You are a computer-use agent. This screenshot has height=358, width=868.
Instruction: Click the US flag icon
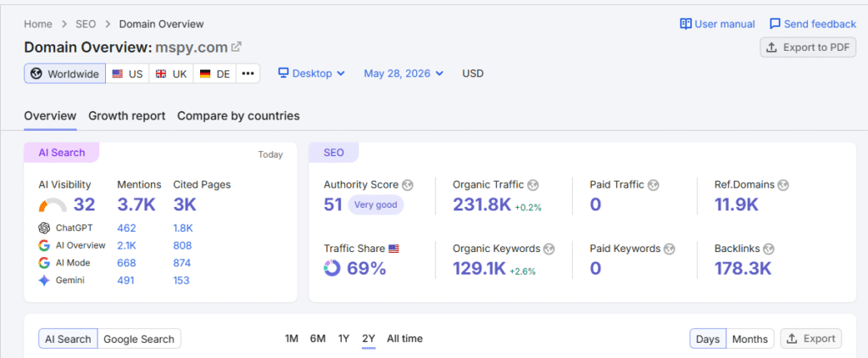tap(117, 74)
